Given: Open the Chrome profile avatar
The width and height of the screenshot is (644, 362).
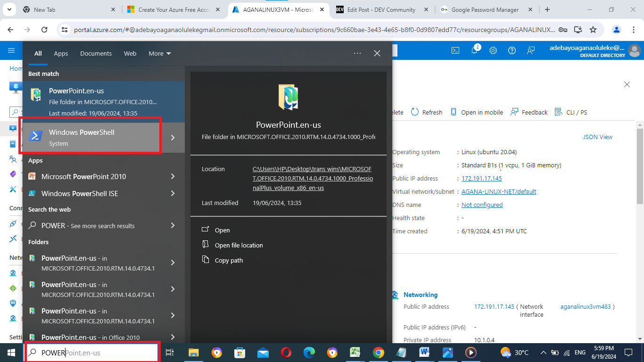Looking at the screenshot, I should click(616, 30).
